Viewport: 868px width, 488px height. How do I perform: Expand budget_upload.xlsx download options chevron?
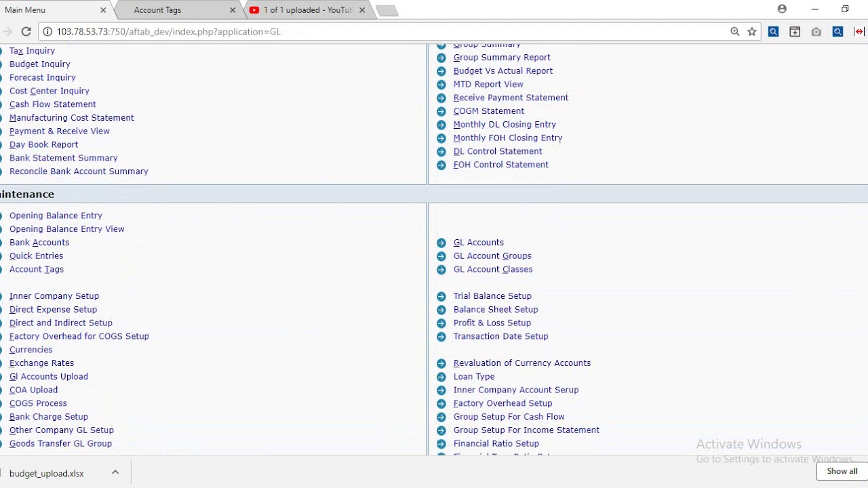point(115,472)
